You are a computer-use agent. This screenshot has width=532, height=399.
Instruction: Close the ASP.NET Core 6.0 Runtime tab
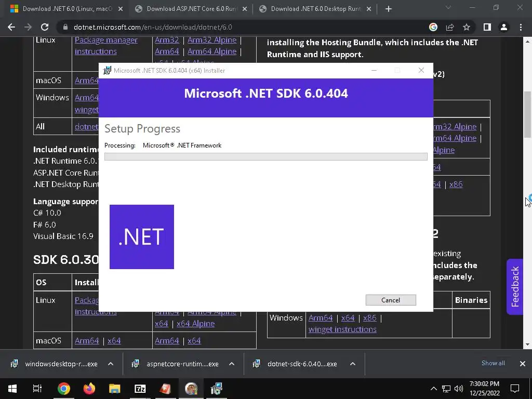pos(245,9)
